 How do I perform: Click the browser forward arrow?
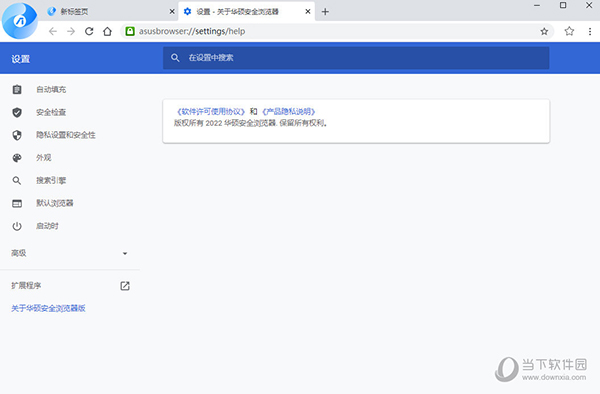[x=71, y=31]
